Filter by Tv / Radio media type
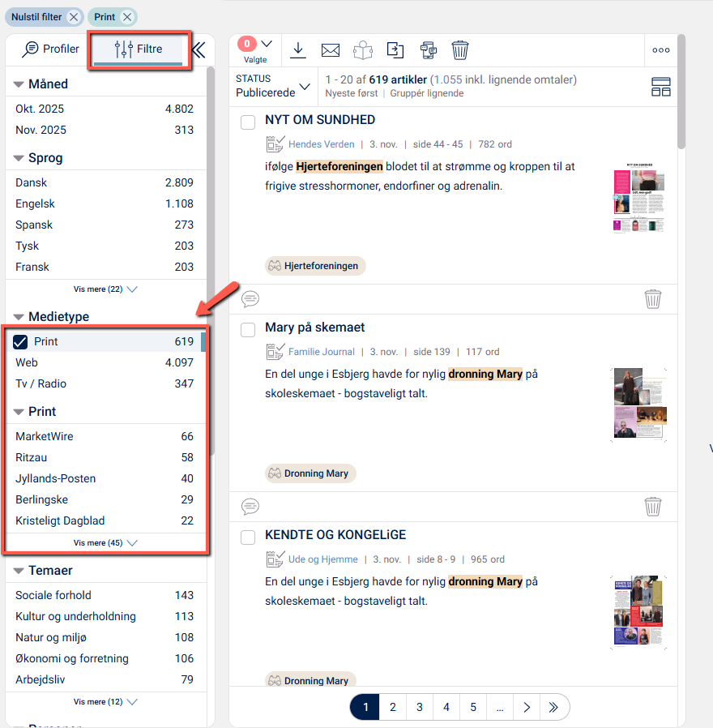713x728 pixels. [x=105, y=383]
